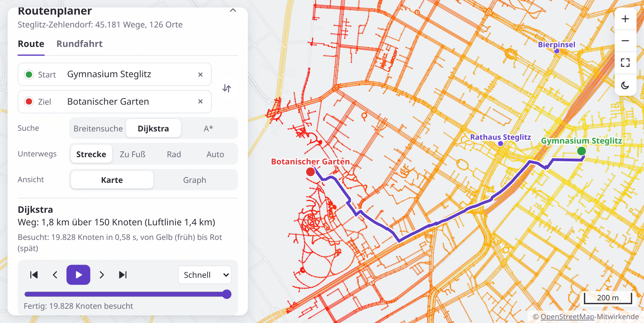
Task: Step back one search step
Action: [55, 275]
